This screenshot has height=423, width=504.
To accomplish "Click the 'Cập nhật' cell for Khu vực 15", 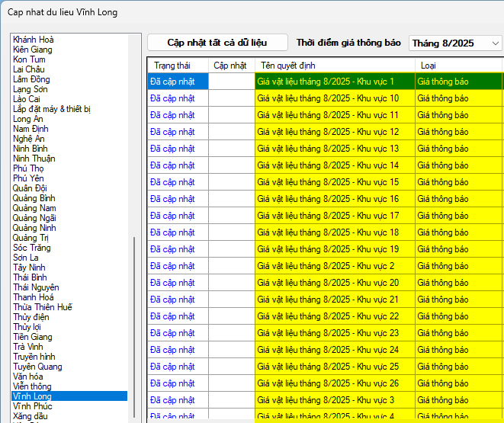I will coord(231,182).
